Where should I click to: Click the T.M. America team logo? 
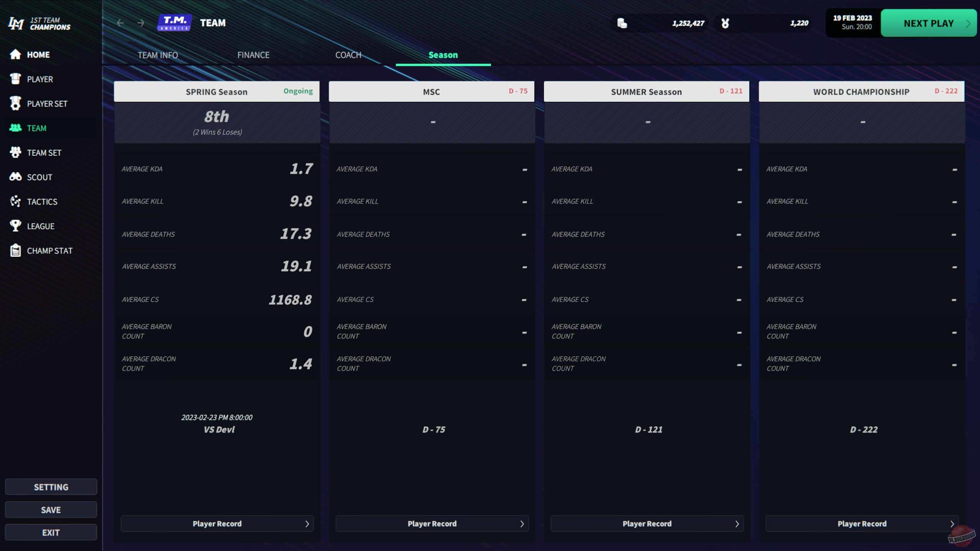175,23
